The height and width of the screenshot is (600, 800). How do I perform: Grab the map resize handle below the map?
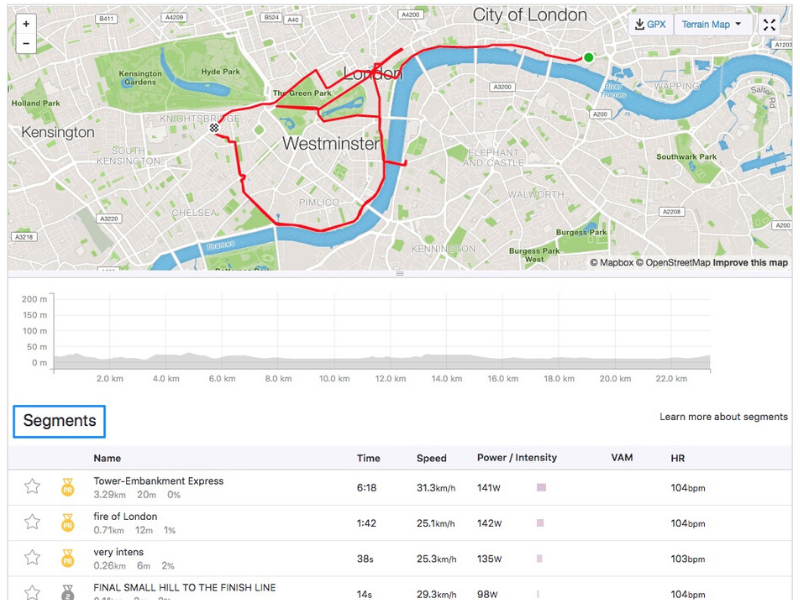pyautogui.click(x=400, y=273)
